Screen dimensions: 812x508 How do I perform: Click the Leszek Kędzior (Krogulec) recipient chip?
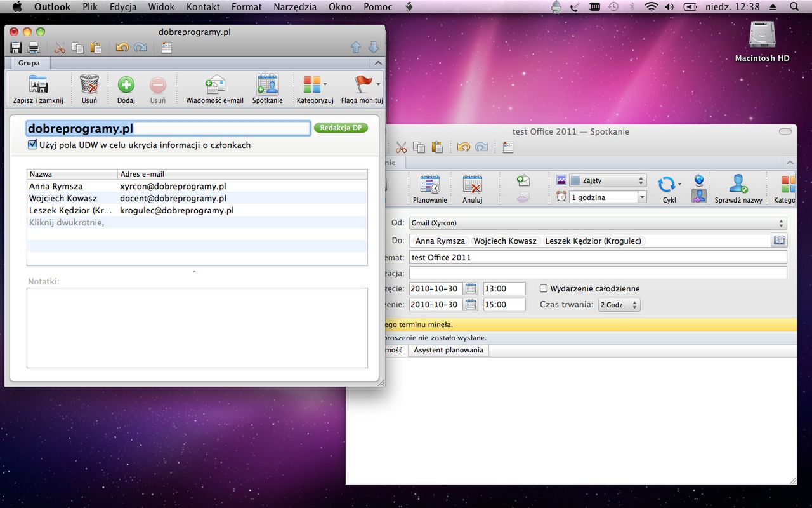pyautogui.click(x=594, y=241)
